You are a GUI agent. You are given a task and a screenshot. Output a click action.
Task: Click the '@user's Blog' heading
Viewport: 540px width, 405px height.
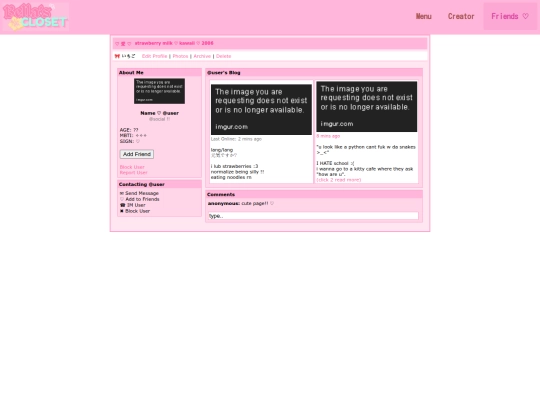tap(224, 73)
